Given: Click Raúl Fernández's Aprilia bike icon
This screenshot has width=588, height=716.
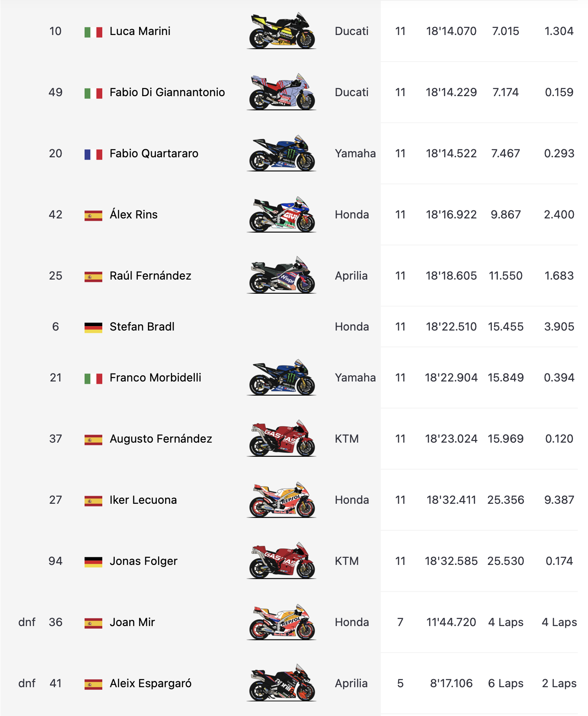Looking at the screenshot, I should [x=282, y=276].
